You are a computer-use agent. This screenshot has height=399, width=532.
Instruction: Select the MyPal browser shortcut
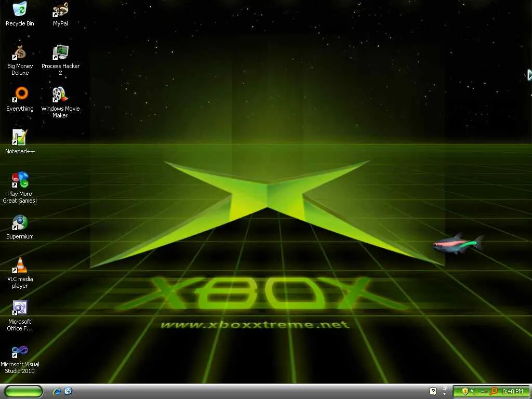click(x=60, y=14)
